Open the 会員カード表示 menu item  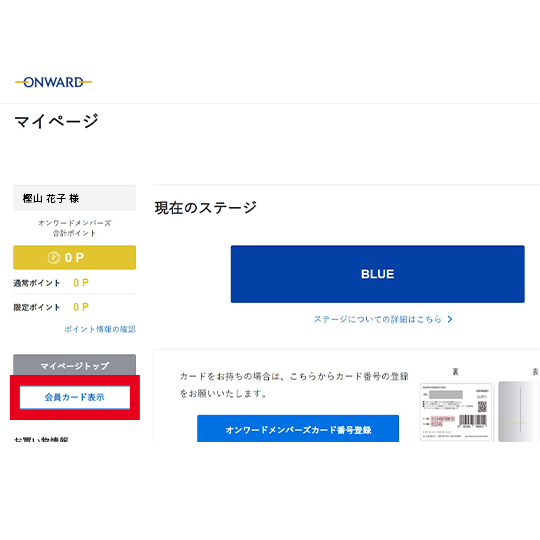click(75, 397)
